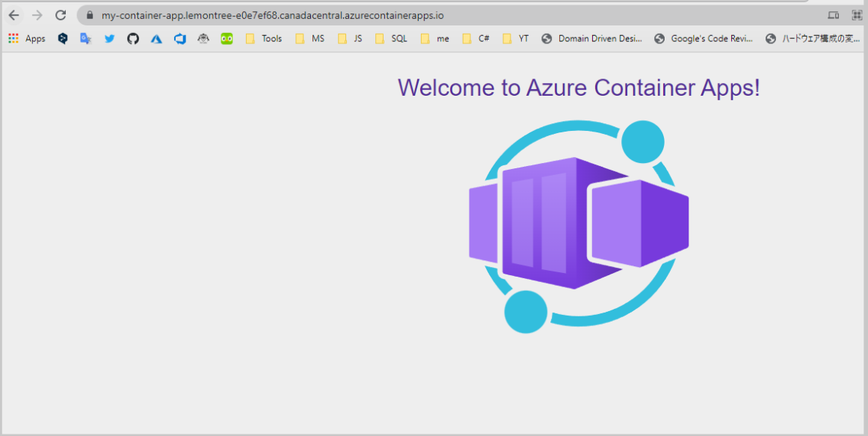Expand the Tools bookmark folder
The height and width of the screenshot is (436, 868).
tap(263, 39)
